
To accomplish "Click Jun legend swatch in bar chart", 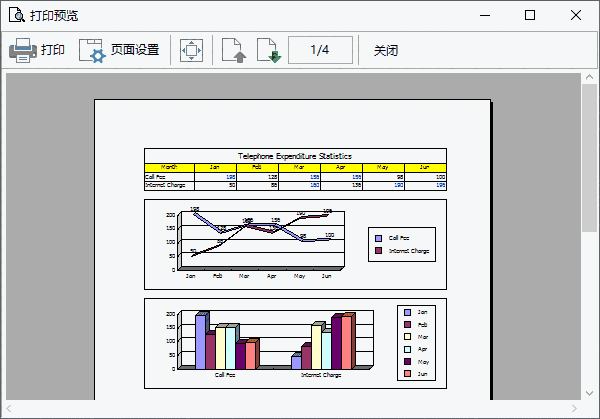I will point(408,373).
